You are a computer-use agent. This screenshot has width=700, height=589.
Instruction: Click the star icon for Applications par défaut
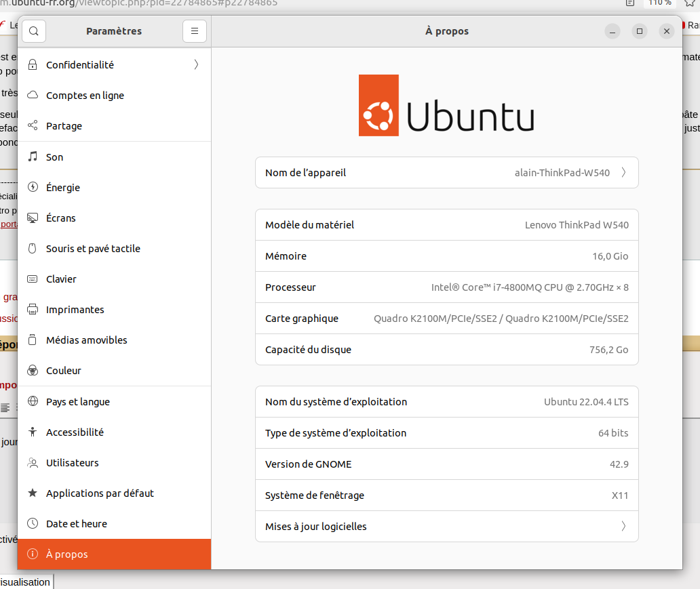pyautogui.click(x=33, y=493)
